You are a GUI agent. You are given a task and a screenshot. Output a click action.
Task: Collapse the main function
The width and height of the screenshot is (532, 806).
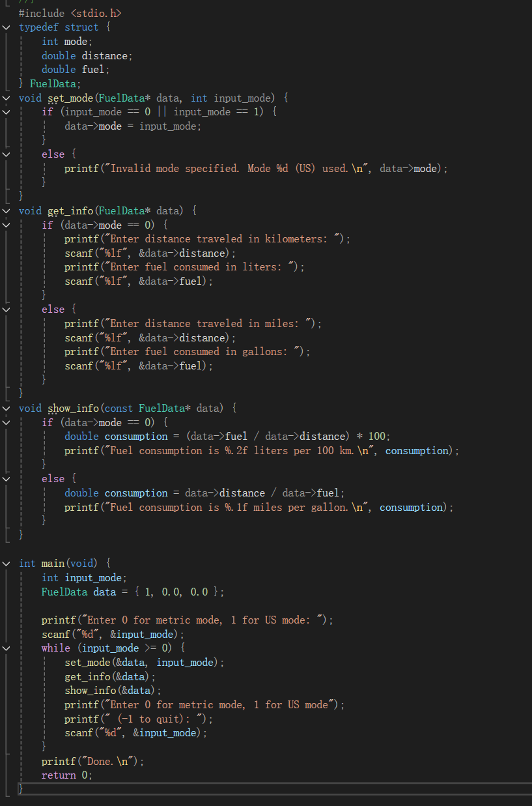6,563
